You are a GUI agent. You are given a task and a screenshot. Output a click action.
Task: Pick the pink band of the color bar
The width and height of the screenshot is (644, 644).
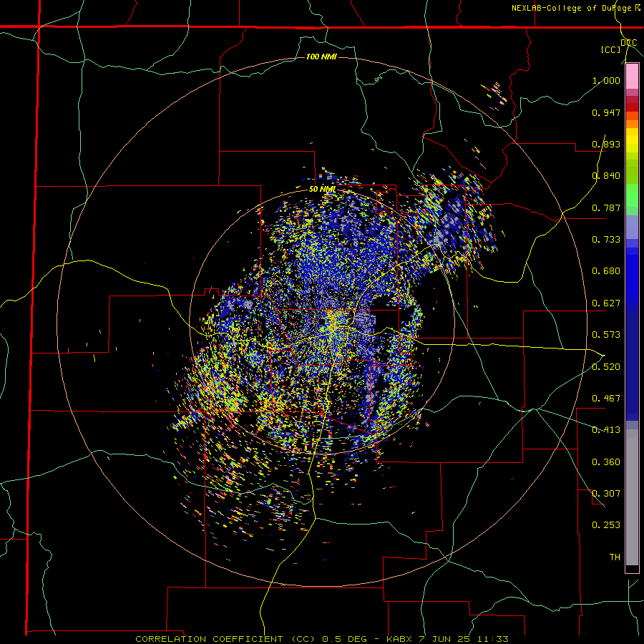click(632, 77)
